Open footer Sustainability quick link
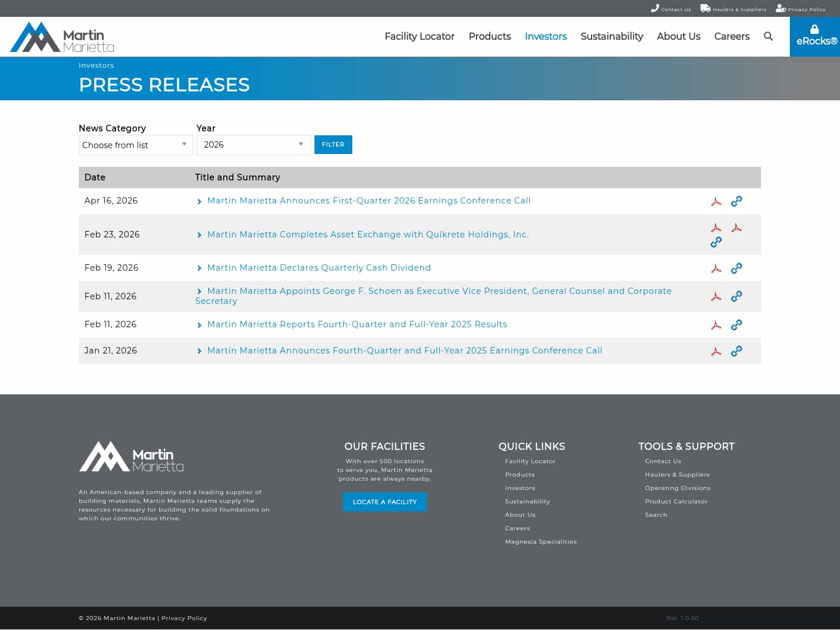840x630 pixels. click(527, 502)
